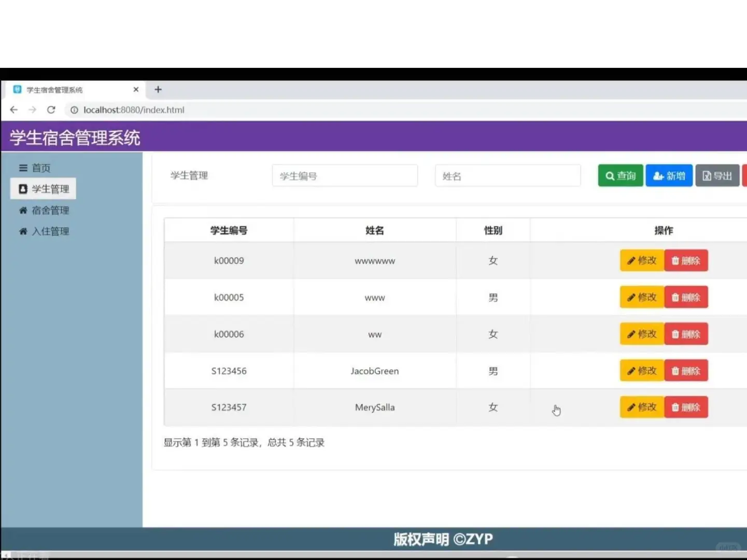Open a new browser tab
This screenshot has height=560, width=747.
click(158, 89)
